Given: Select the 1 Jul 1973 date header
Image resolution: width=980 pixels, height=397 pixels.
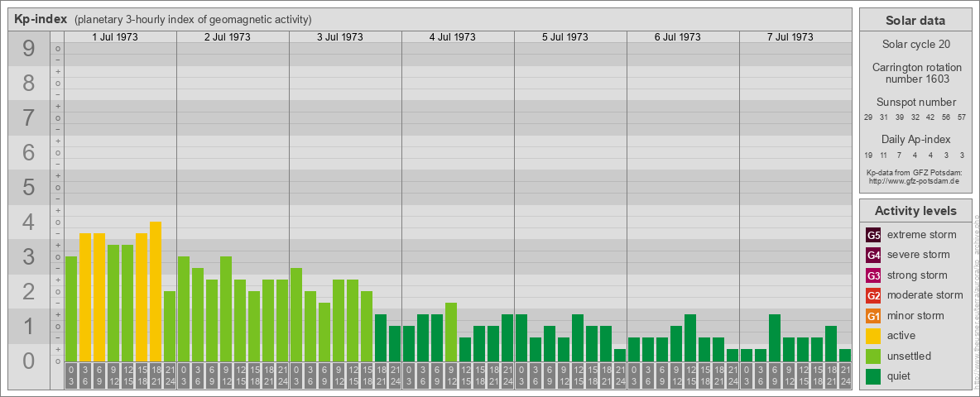Looking at the screenshot, I should pyautogui.click(x=115, y=37).
